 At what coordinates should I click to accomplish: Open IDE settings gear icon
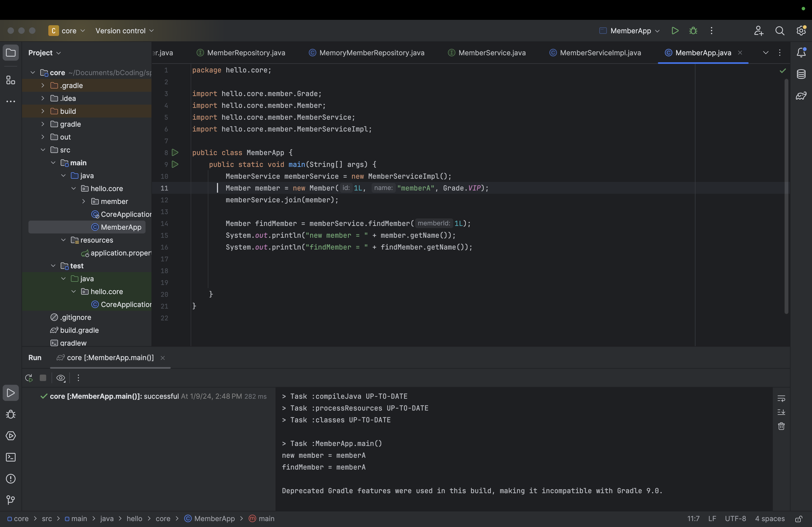click(x=801, y=31)
